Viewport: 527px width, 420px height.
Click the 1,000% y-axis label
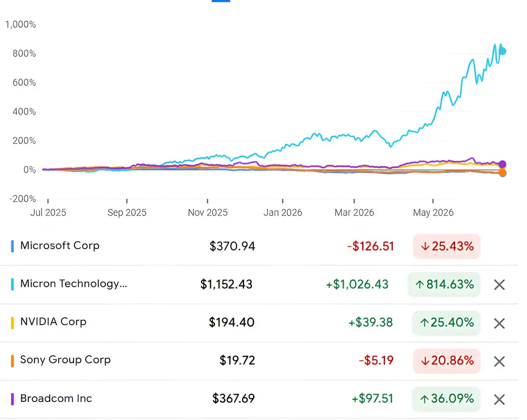[20, 25]
